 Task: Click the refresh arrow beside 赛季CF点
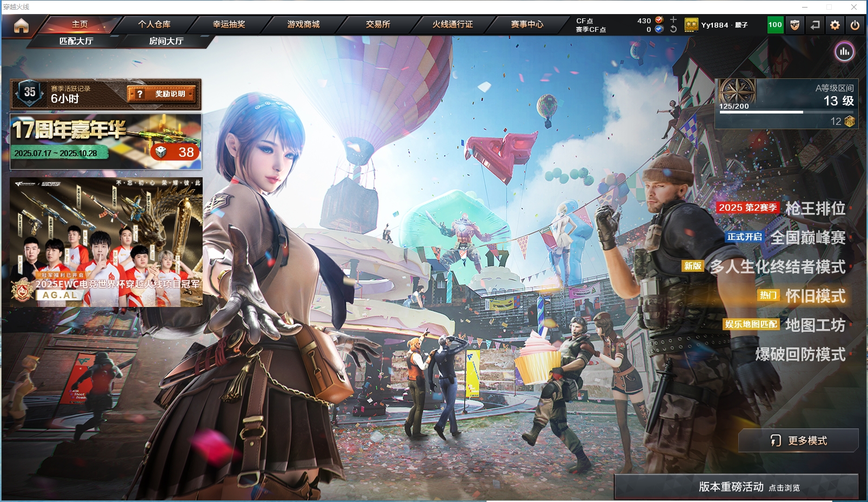point(673,29)
